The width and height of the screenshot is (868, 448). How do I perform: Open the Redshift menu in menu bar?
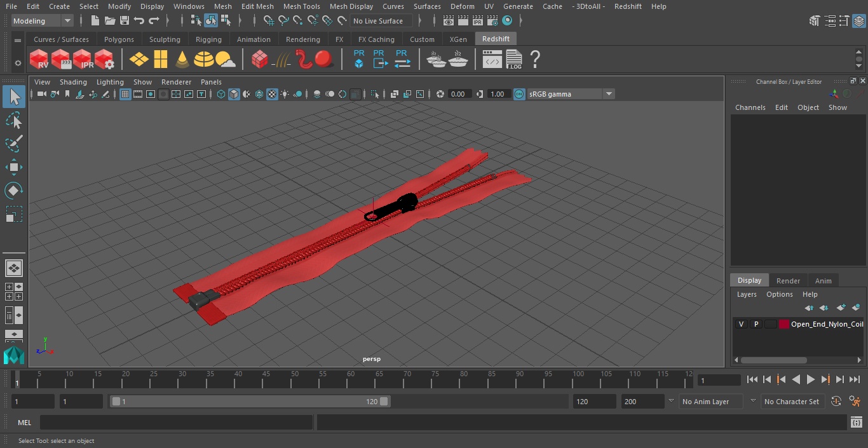(628, 6)
